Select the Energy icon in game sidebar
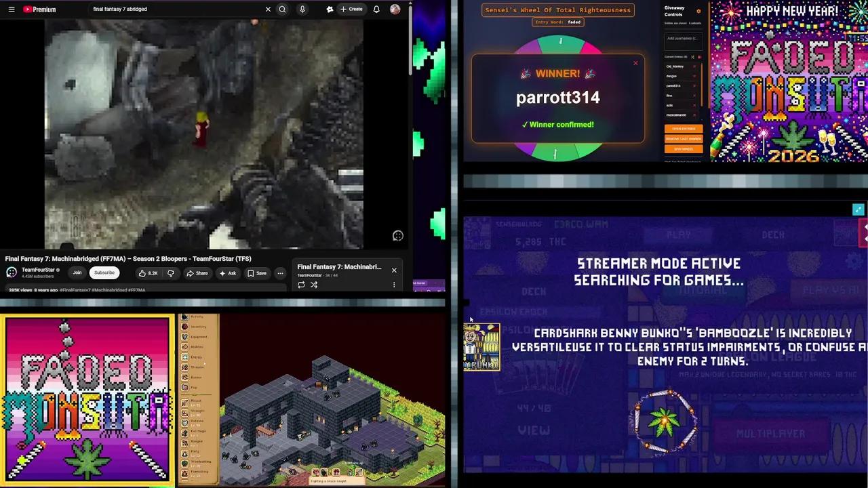 pos(185,357)
